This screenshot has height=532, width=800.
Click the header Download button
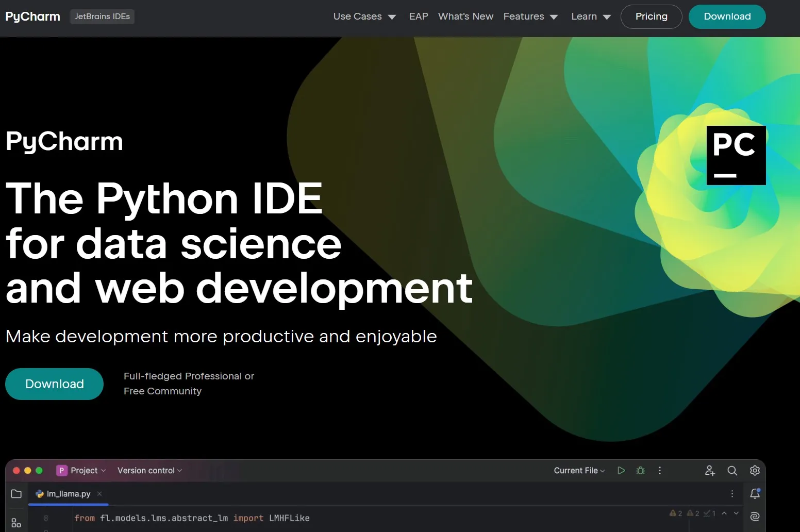point(727,16)
